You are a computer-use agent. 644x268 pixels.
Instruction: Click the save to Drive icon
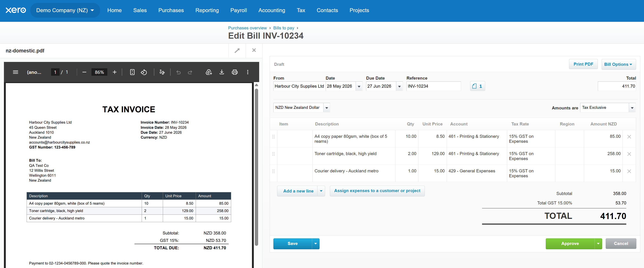[209, 72]
